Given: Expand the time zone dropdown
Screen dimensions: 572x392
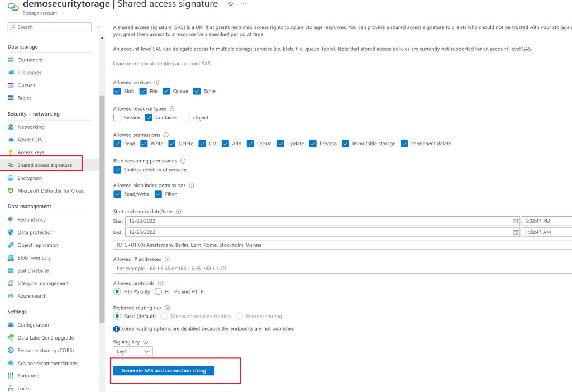Looking at the screenshot, I should coord(342,245).
